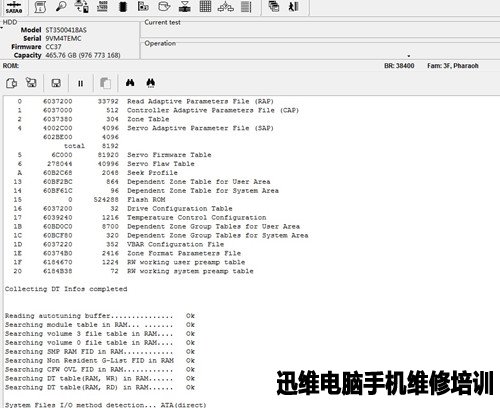Click the stacked windows icon in the top toolbar
The width and height of the screenshot is (500, 408).
(x=274, y=7)
